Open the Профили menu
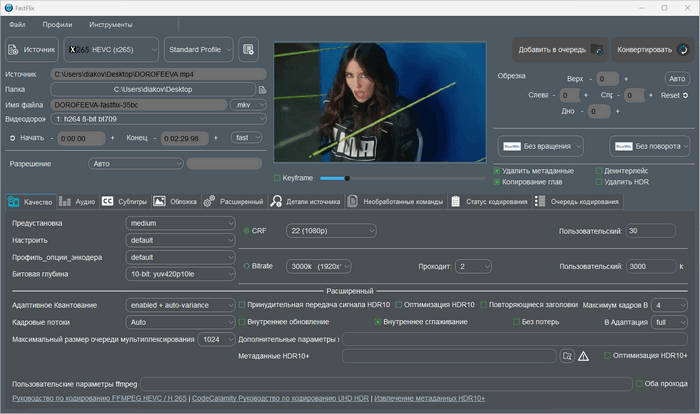Viewport: 700px width, 414px height. click(x=57, y=25)
